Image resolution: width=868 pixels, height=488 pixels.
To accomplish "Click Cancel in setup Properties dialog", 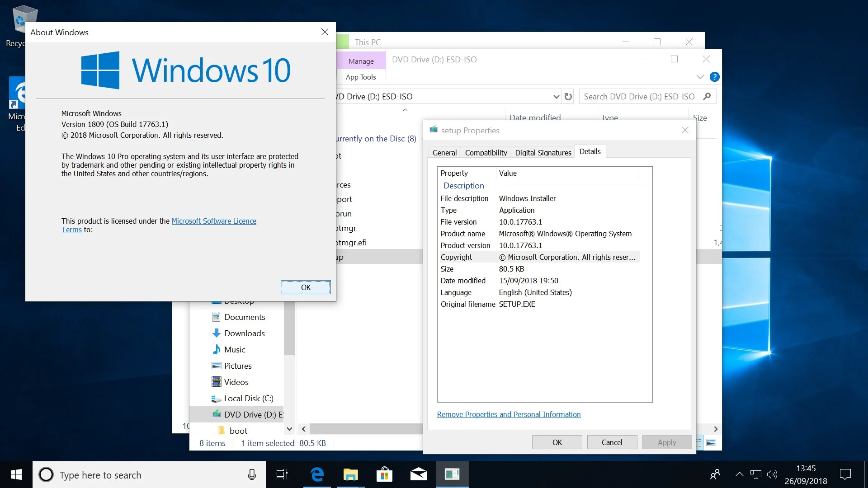I will pyautogui.click(x=612, y=442).
